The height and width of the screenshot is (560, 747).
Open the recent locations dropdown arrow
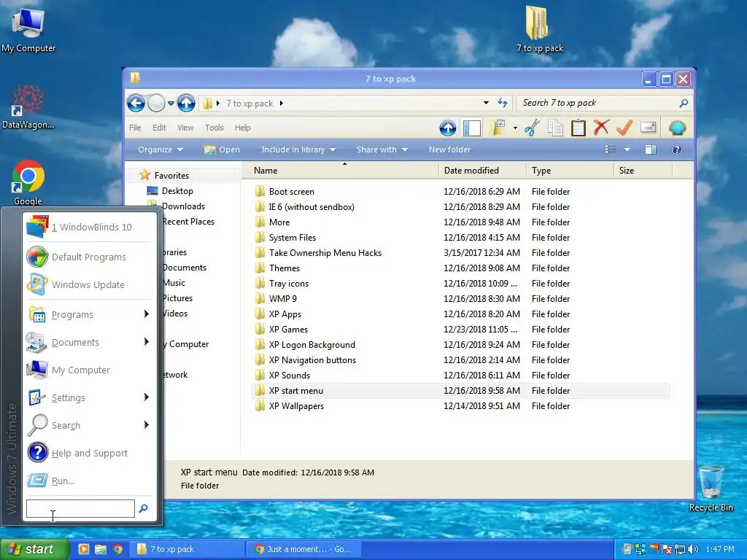(x=171, y=104)
